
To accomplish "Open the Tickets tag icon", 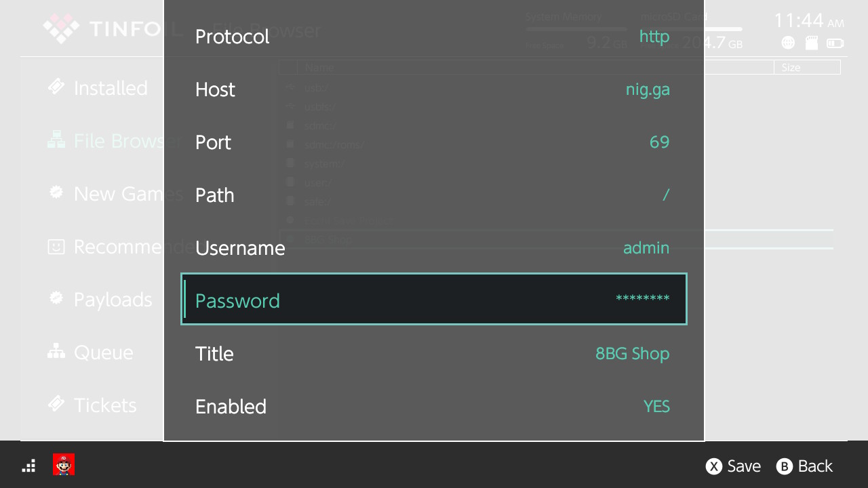I will click(56, 404).
